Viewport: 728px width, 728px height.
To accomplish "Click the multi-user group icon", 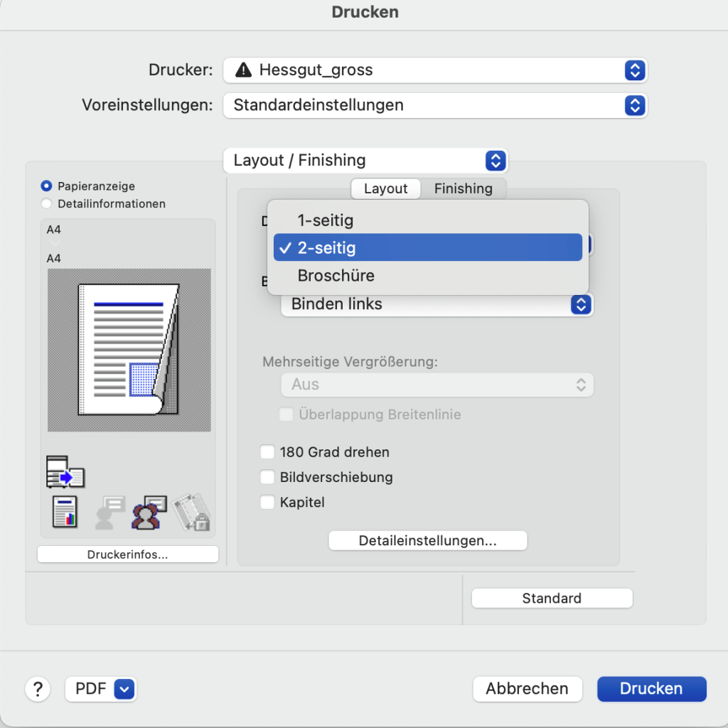I will 149,512.
